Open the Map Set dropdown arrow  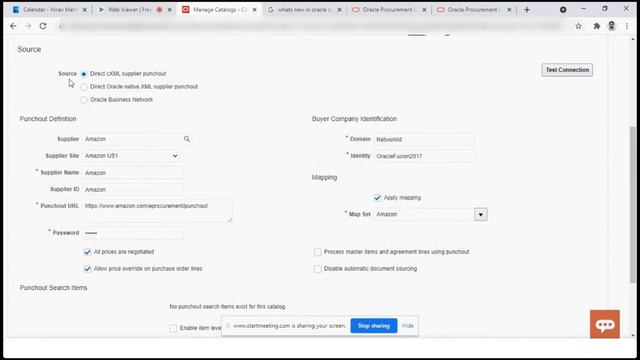[480, 214]
